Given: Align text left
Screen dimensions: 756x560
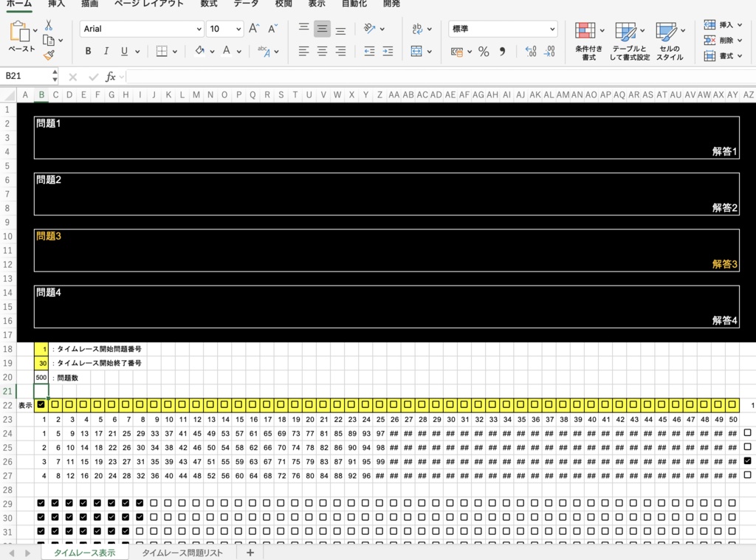Looking at the screenshot, I should point(303,51).
